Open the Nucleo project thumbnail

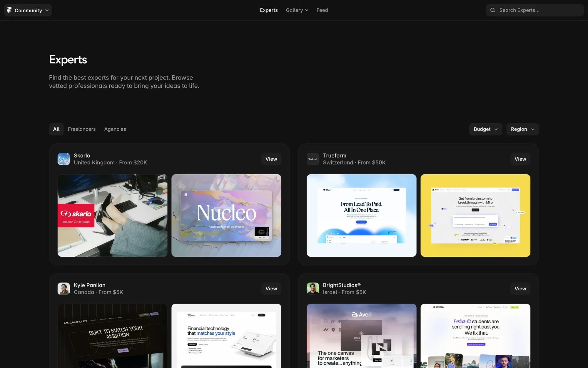coord(226,216)
